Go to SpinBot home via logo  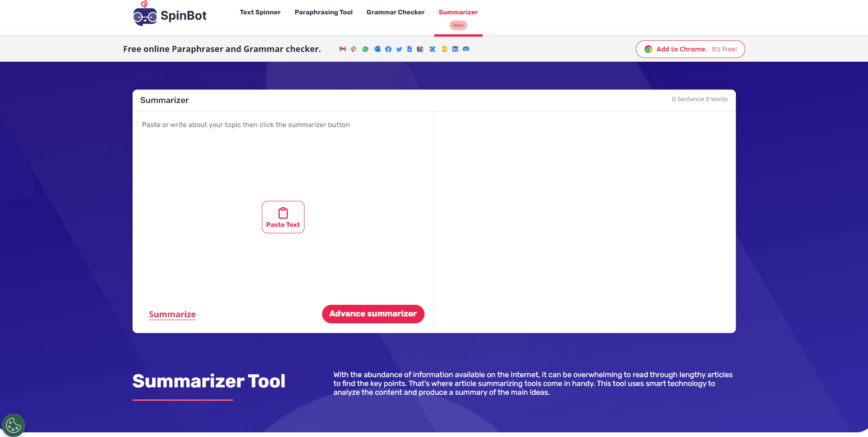pyautogui.click(x=170, y=14)
